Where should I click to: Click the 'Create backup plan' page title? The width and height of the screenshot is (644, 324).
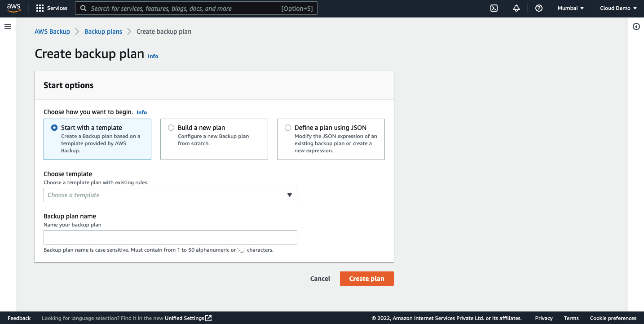tap(89, 54)
